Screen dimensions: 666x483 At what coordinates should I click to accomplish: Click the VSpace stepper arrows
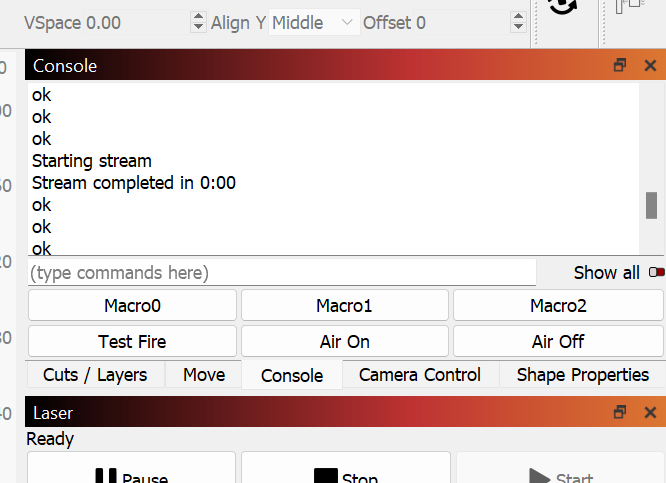197,22
